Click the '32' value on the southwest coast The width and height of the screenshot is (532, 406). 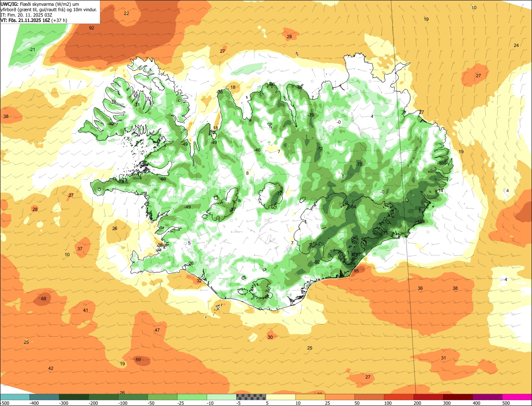199,281
